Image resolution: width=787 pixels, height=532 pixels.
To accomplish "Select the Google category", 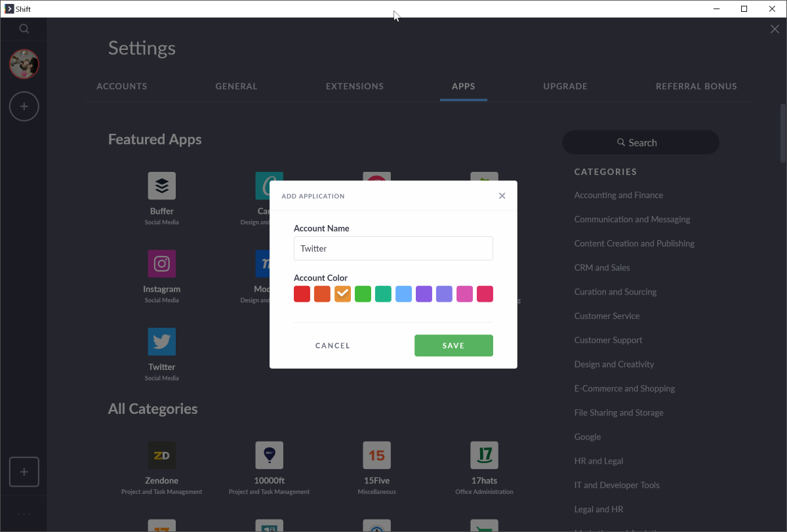I will (x=587, y=437).
